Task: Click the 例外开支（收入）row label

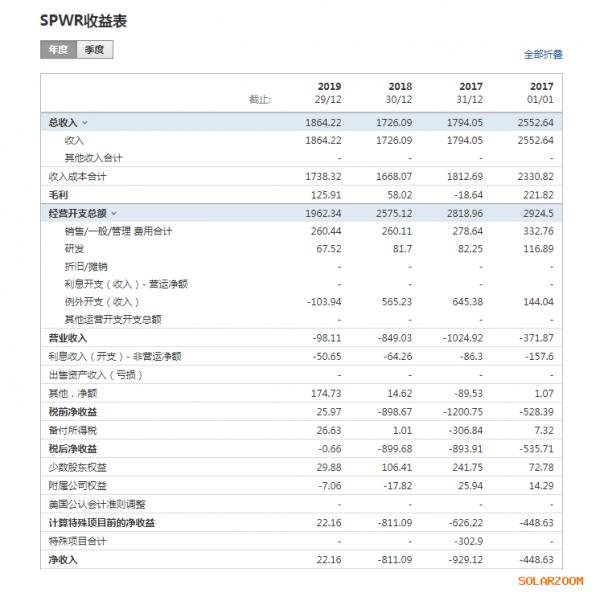Action: point(102,302)
